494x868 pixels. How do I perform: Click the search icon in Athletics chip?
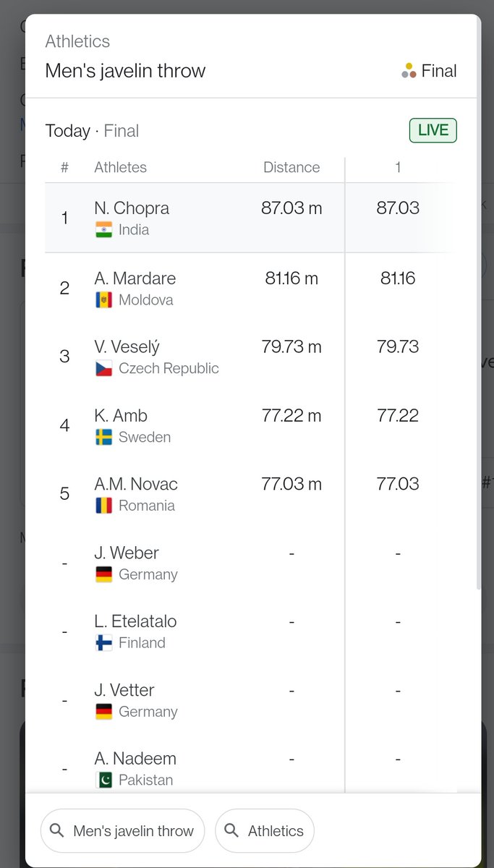(231, 830)
